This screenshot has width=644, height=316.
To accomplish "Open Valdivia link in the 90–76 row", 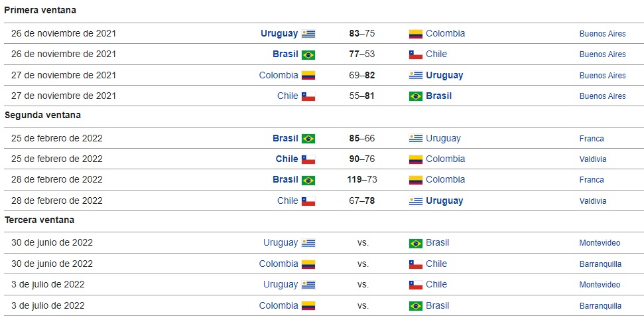I will click(x=593, y=159).
